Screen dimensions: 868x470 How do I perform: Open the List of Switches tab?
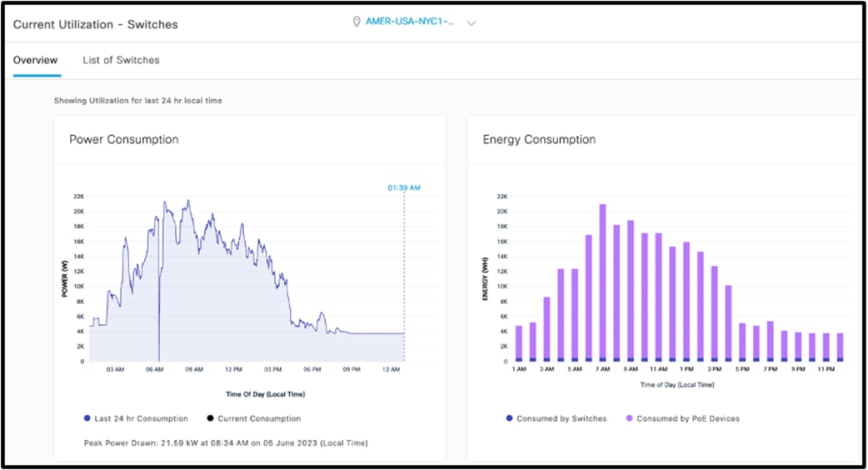(x=121, y=60)
